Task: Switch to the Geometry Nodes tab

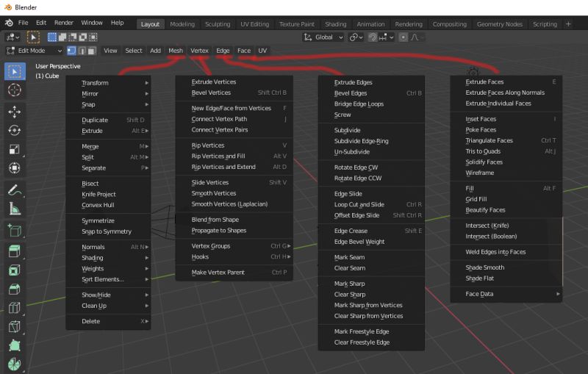Action: (500, 24)
